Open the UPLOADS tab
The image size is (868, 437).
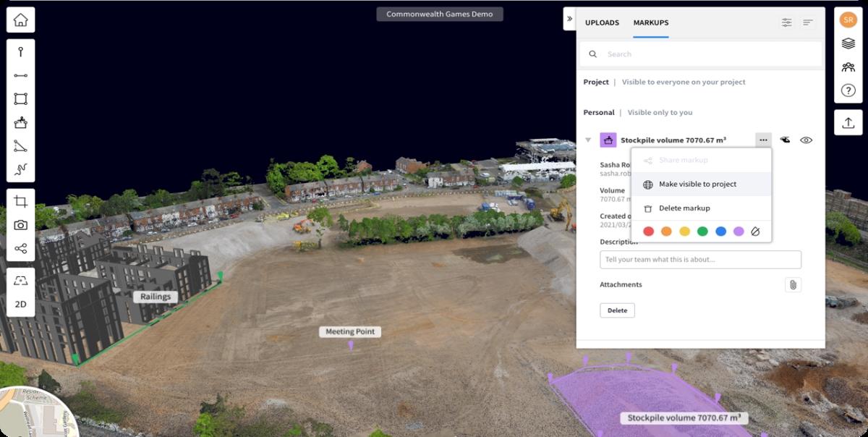point(602,22)
